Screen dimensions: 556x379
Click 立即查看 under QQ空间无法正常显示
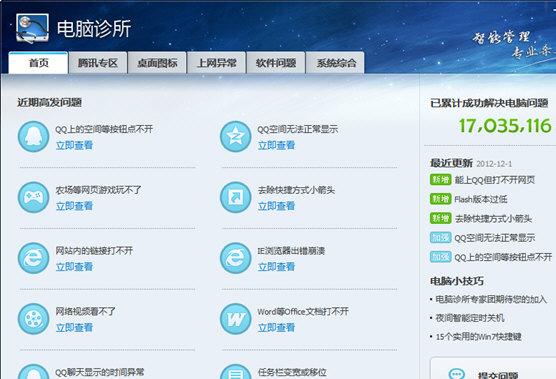pos(276,145)
